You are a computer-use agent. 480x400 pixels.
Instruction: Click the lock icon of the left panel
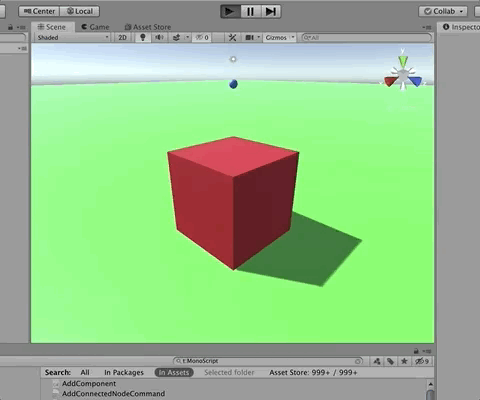click(10, 27)
